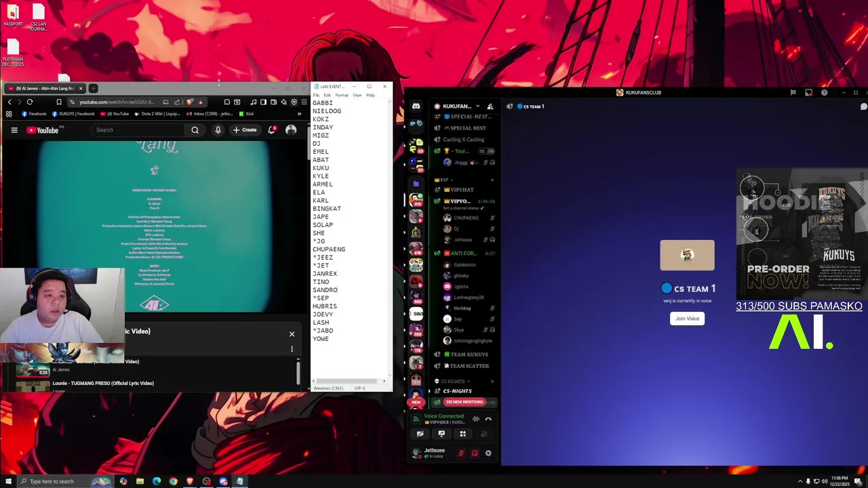Open 312 NEW MENTIONS pill
The height and width of the screenshot is (488, 868).
[x=465, y=402]
